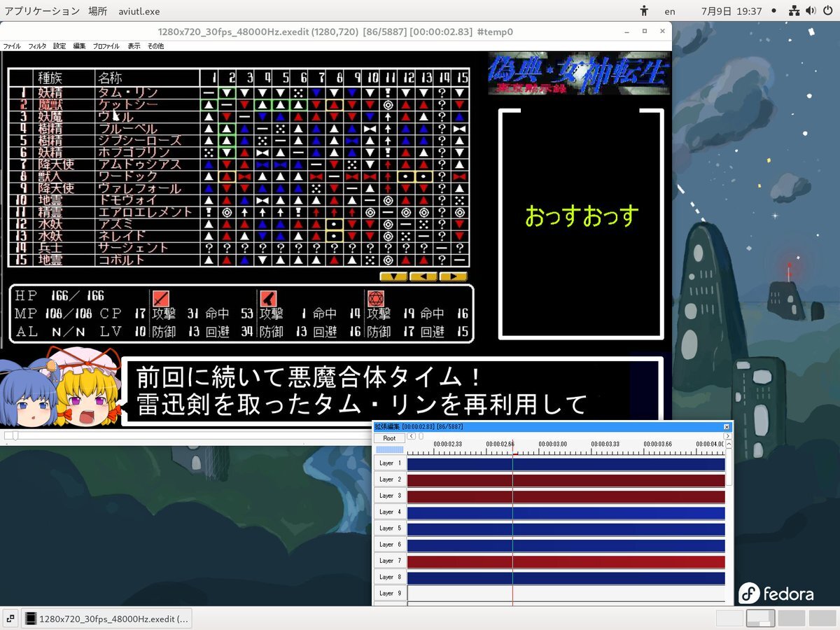The height and width of the screenshot is (630, 840).
Task: Toggle the Layer 4 visibility button
Action: coord(390,512)
